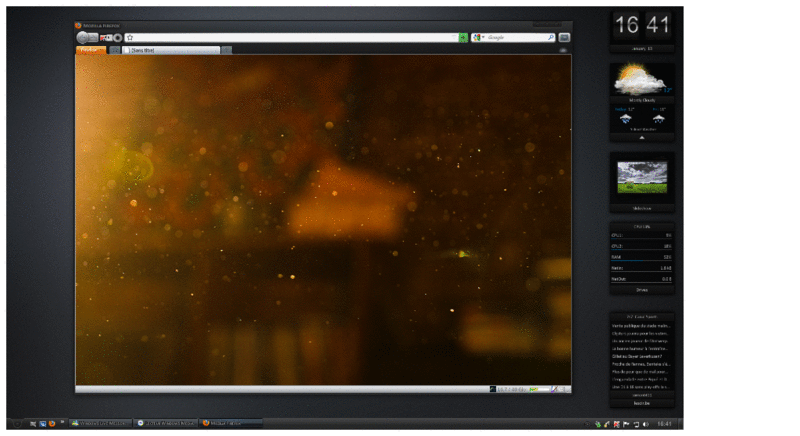Click the network tray icon
Screen dimensions: 800x436
[x=636, y=424]
